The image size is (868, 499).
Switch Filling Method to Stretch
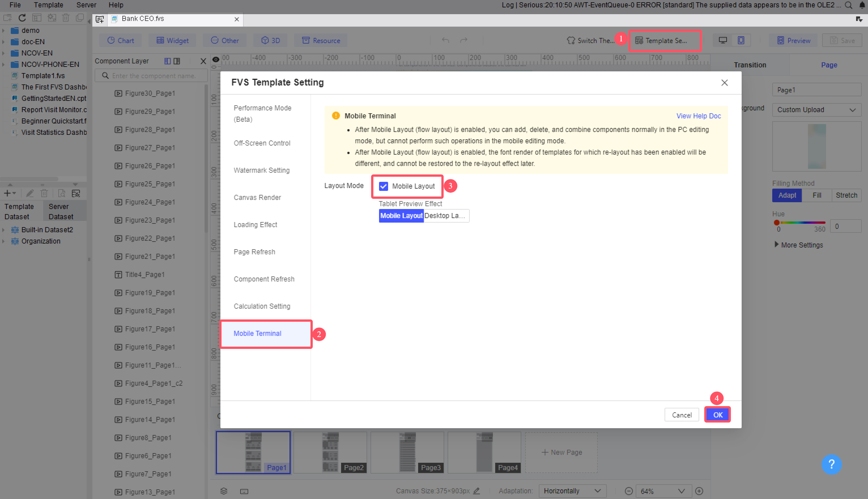[846, 195]
